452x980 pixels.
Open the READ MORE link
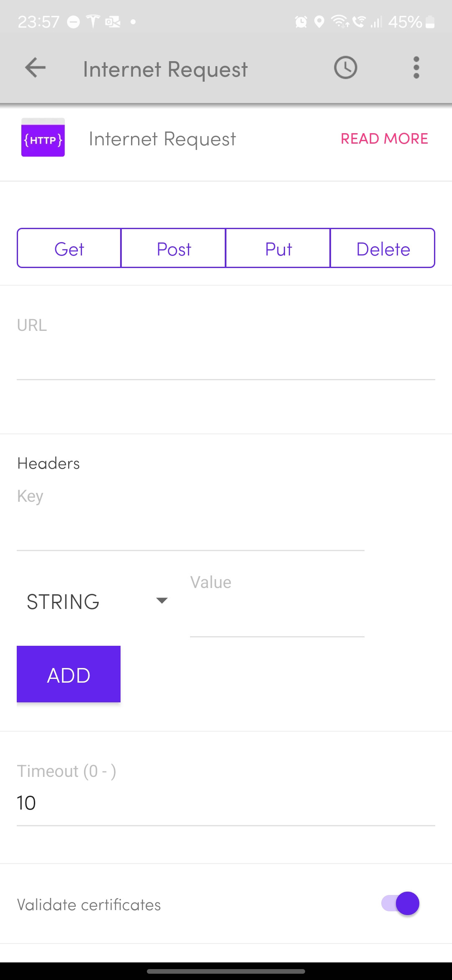tap(384, 139)
